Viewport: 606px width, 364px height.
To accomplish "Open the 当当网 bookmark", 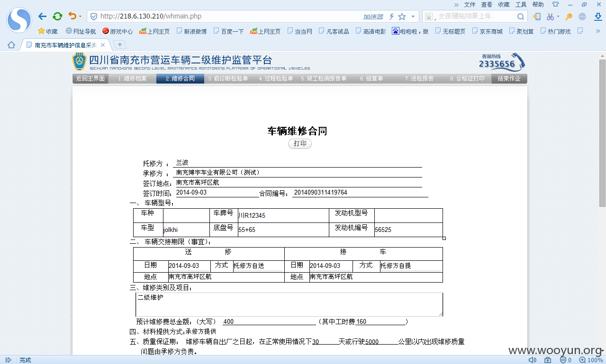I will point(299,31).
